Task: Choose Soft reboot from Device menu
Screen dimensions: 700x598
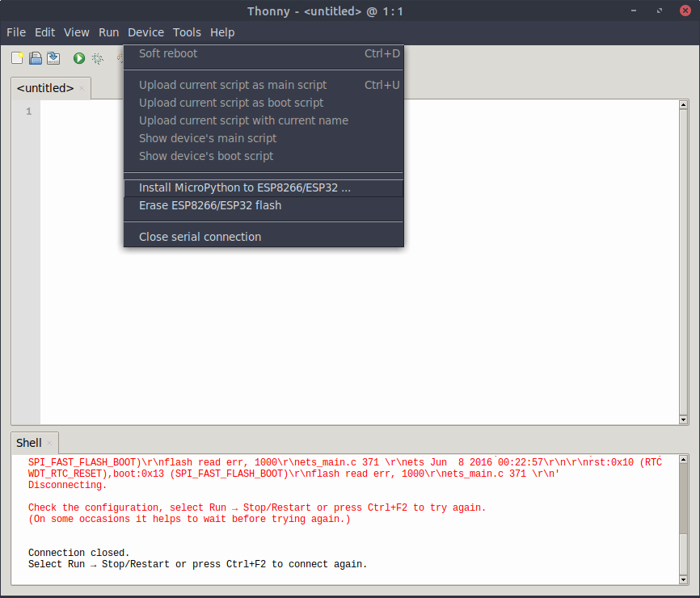Action: tap(264, 53)
